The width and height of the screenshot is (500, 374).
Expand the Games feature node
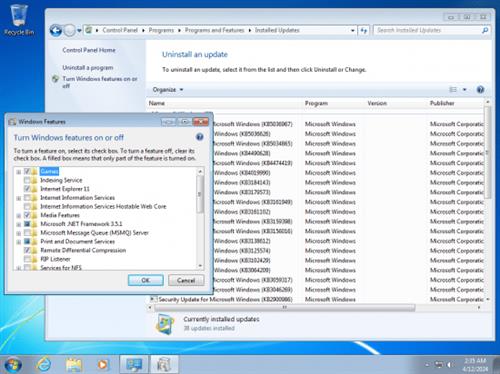click(x=19, y=172)
